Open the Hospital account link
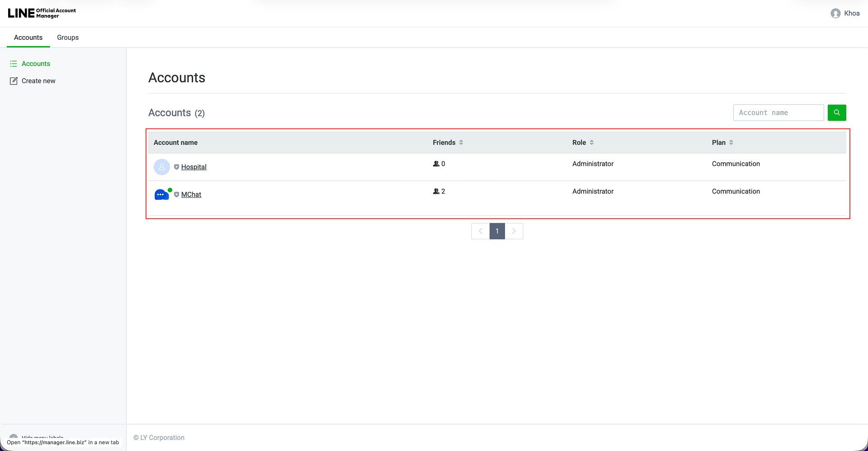This screenshot has height=451, width=868. (x=193, y=167)
